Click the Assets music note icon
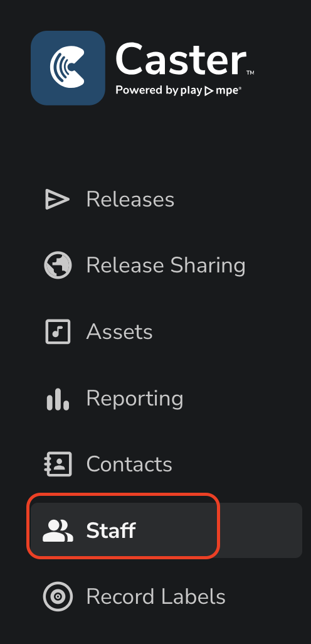The image size is (311, 644). (58, 331)
